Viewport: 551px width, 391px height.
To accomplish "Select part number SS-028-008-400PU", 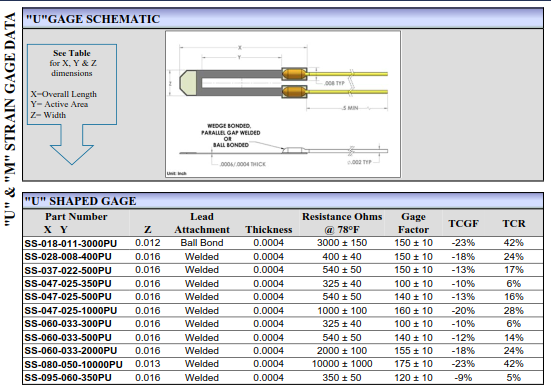I will point(68,257).
